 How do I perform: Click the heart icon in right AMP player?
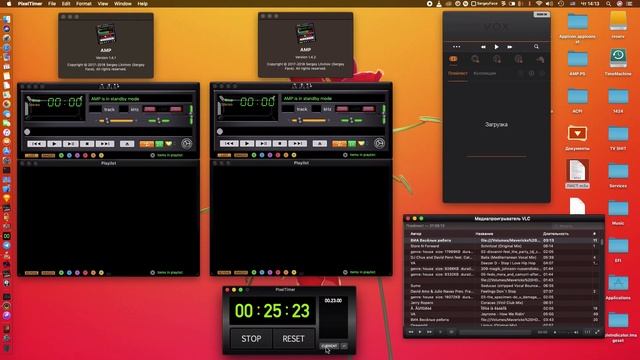(x=361, y=143)
